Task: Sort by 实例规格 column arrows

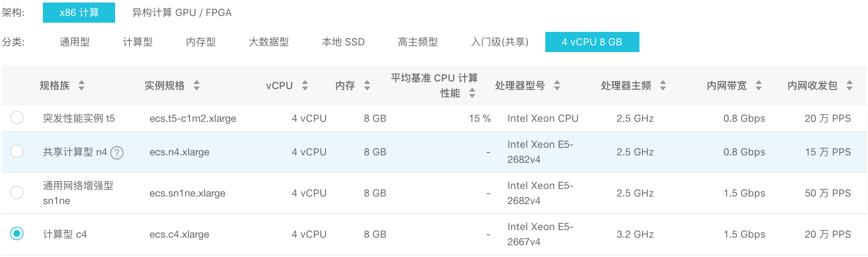Action: point(197,86)
